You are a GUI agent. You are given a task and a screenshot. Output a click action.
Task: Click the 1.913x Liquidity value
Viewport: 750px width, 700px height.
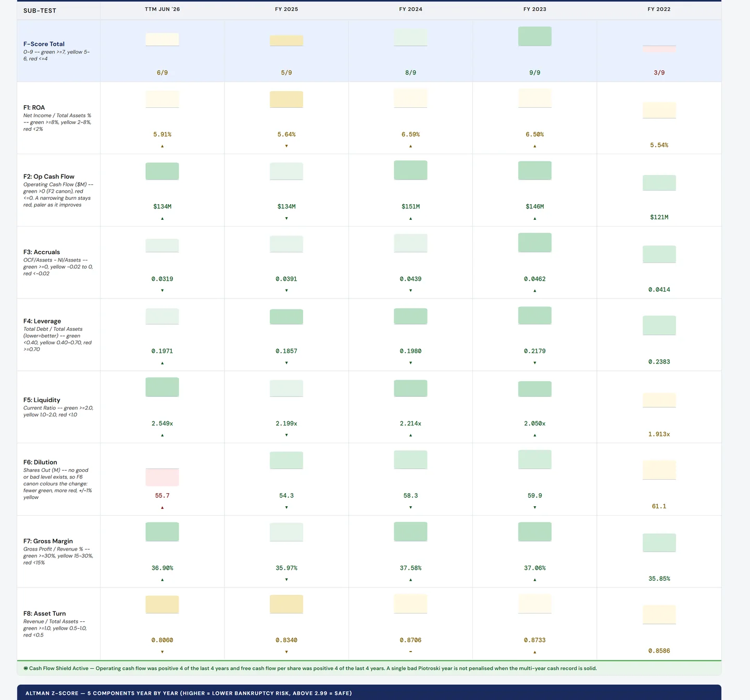click(659, 434)
